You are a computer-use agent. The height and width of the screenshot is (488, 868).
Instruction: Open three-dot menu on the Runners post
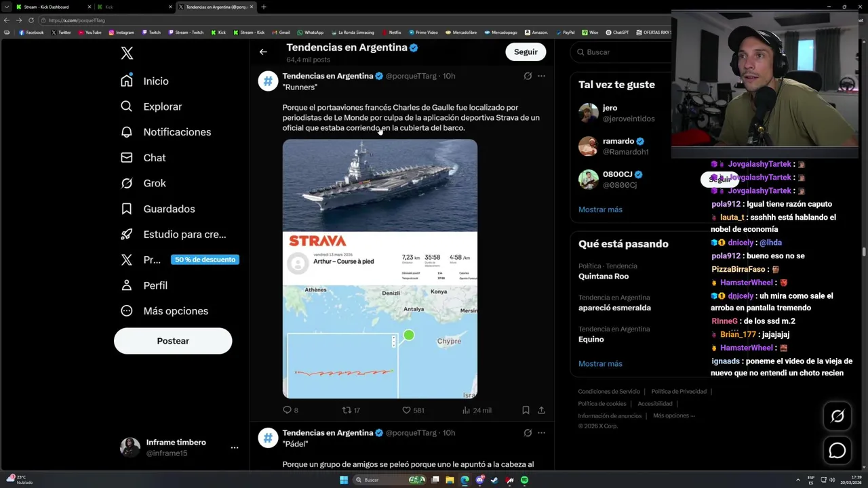coord(541,76)
